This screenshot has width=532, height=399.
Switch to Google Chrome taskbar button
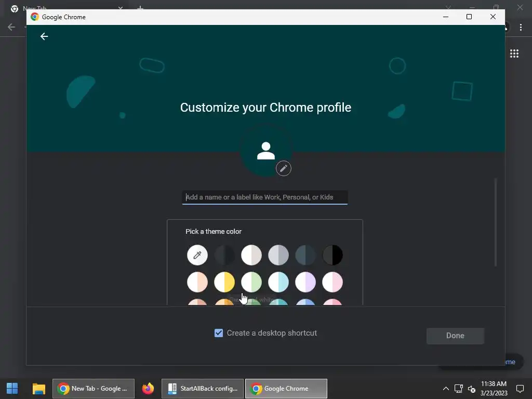(x=286, y=389)
